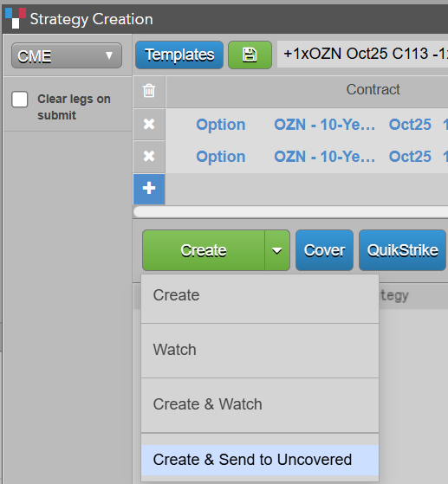Viewport: 448px width, 484px height.
Task: Click the Strategy Creation app logo
Action: click(16, 18)
